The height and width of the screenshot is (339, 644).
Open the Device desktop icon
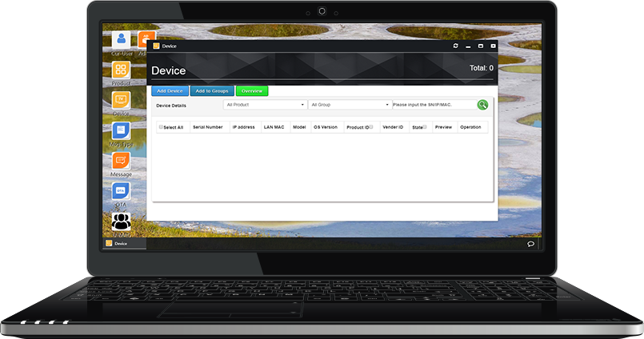point(121,101)
